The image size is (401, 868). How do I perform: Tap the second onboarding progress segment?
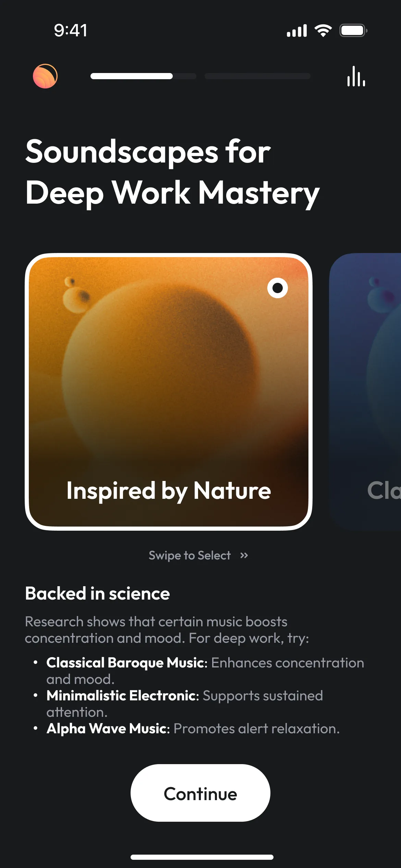pos(258,76)
